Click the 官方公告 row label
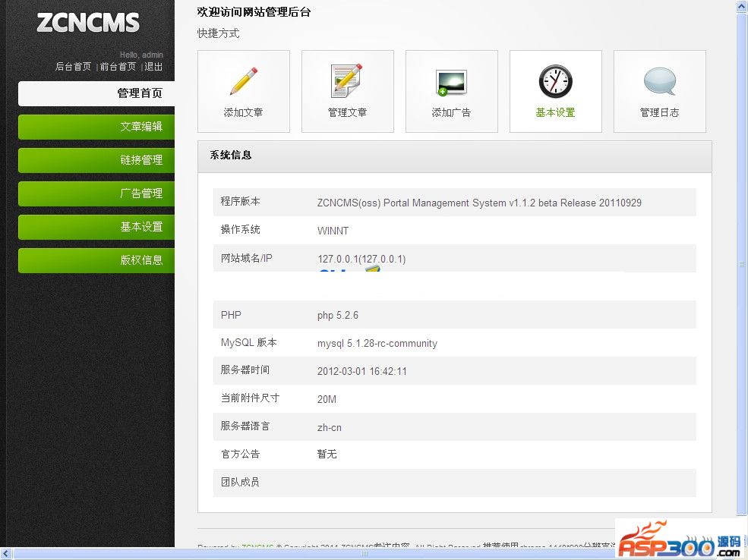The image size is (748, 560). (x=241, y=455)
